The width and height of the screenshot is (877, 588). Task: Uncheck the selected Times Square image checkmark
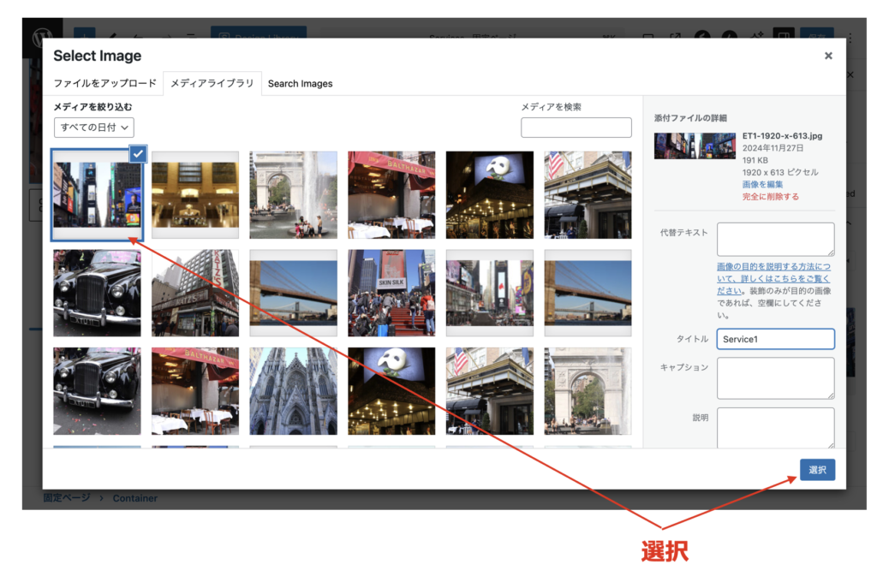138,153
